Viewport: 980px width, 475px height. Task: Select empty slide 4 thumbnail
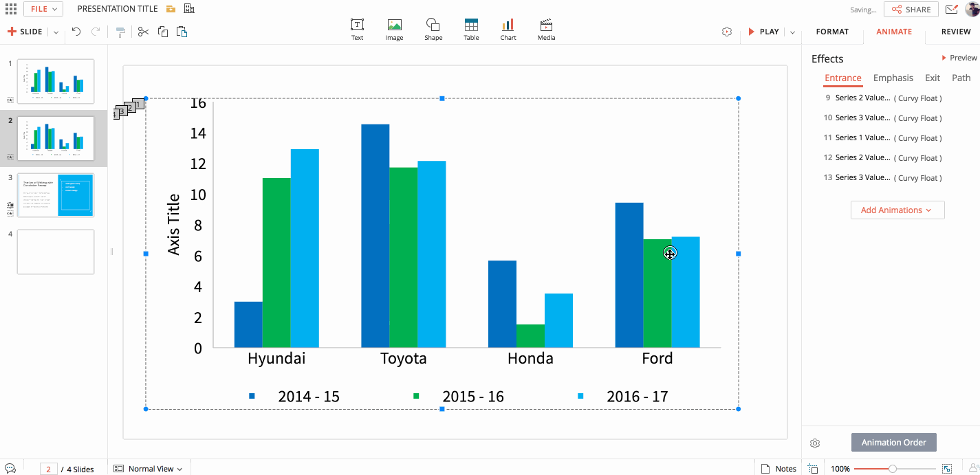pos(56,252)
